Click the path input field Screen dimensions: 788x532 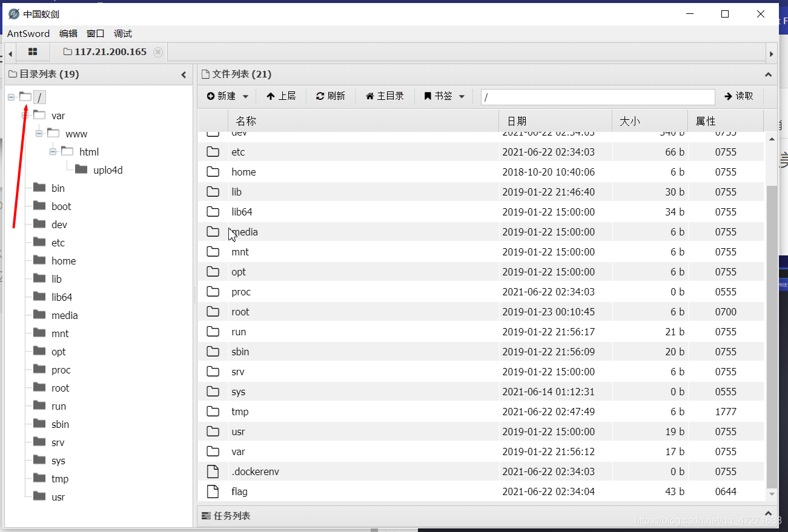click(x=598, y=97)
